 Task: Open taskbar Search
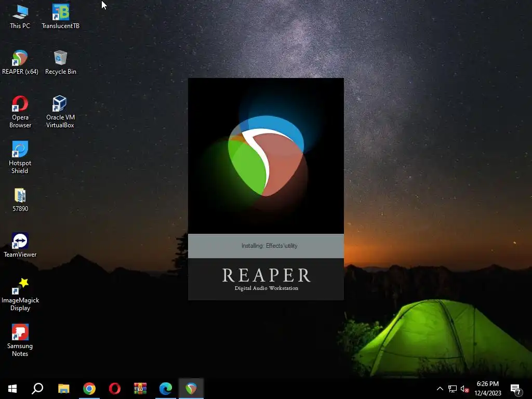pyautogui.click(x=37, y=389)
